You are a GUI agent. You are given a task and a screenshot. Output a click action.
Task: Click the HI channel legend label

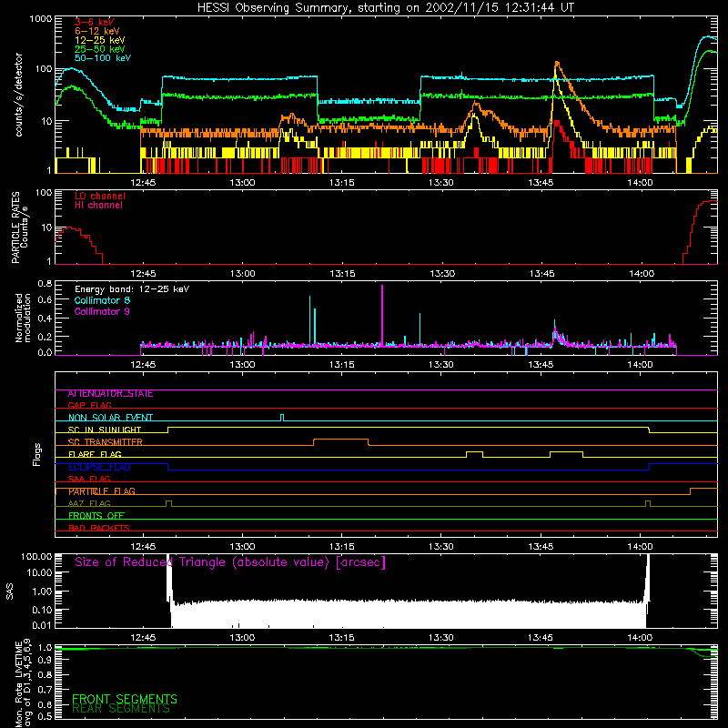pos(98,205)
